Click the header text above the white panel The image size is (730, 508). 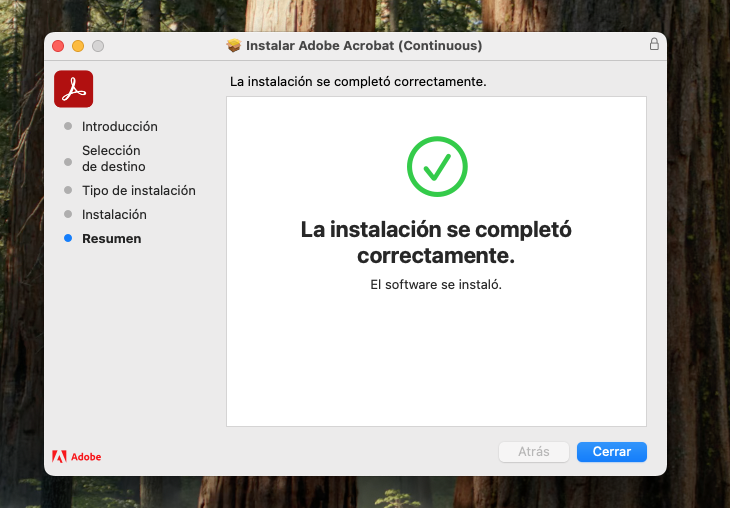[x=358, y=81]
